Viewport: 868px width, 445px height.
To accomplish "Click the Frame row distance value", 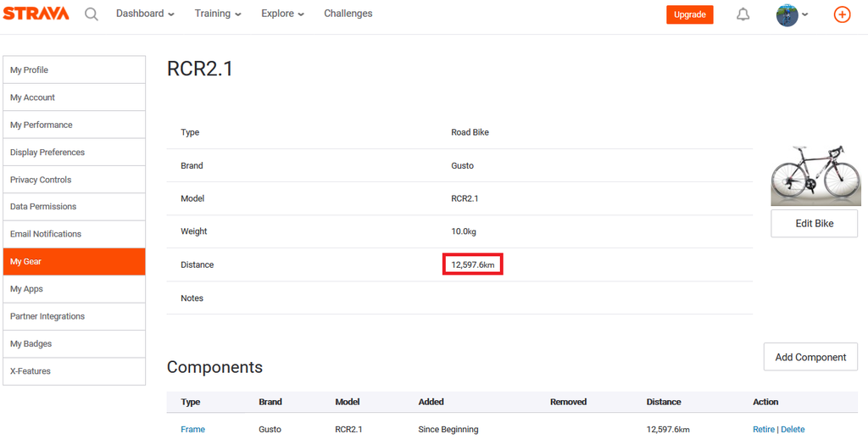I will (x=668, y=430).
